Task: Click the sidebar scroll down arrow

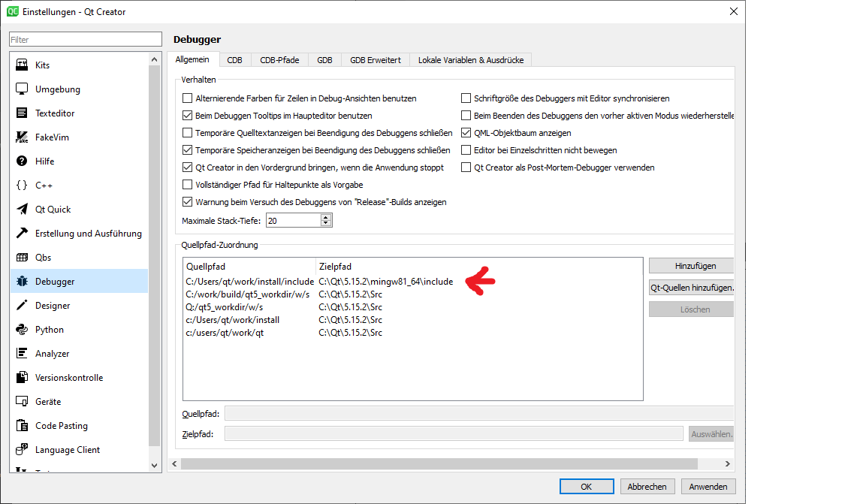Action: click(154, 466)
